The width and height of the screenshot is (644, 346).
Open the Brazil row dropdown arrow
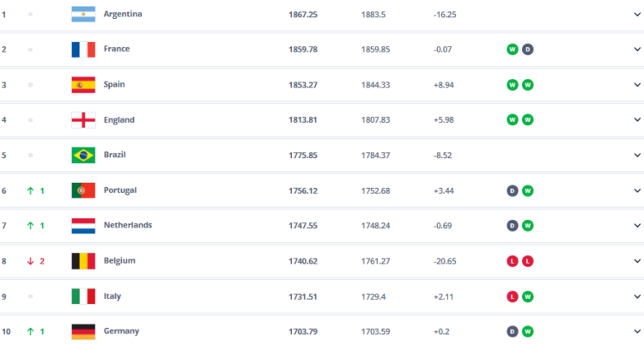(637, 155)
